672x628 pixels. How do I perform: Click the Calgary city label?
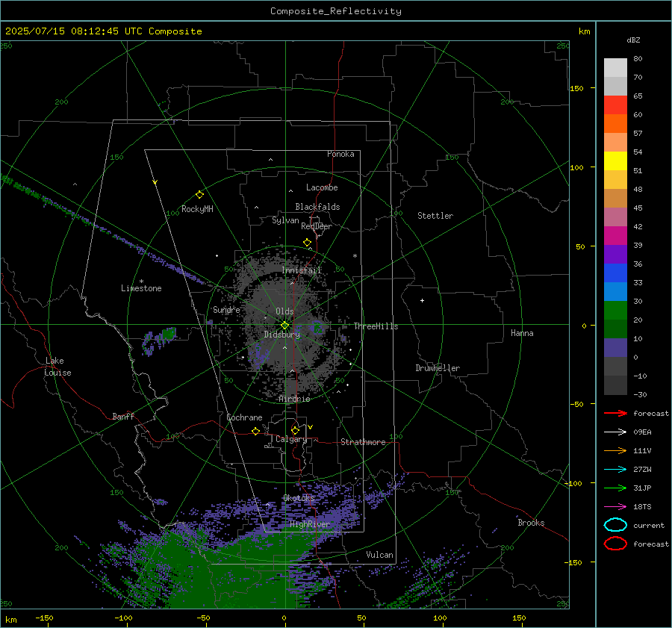(291, 439)
